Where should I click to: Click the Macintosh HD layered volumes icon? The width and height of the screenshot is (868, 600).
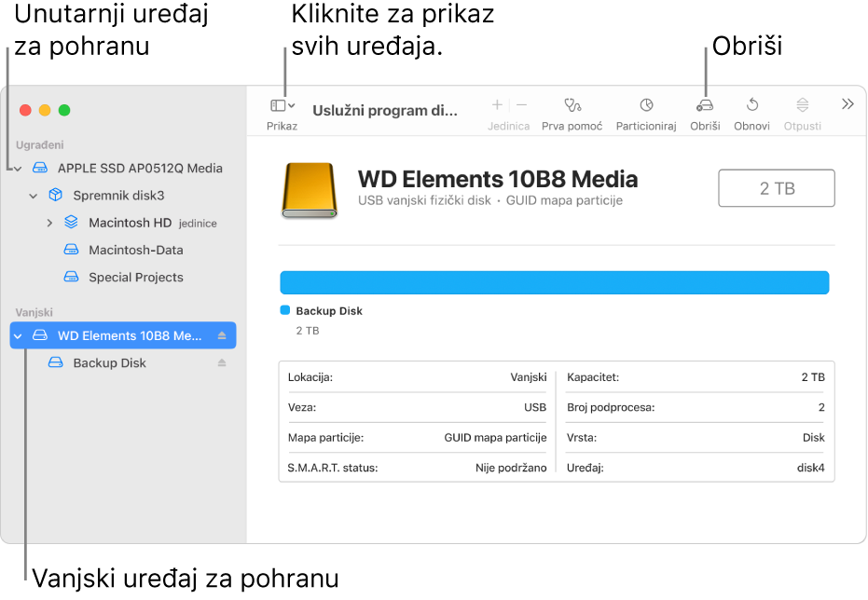point(72,223)
